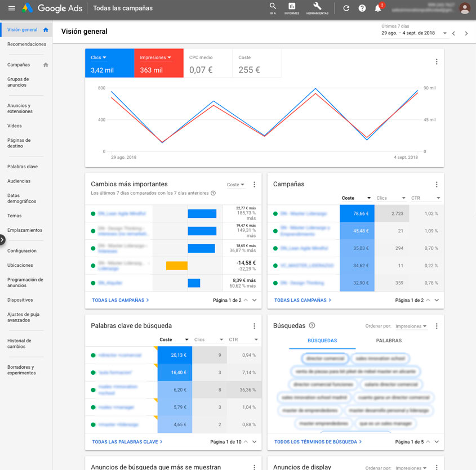
Task: Open the Coste dropdown in Cambios más importantes
Action: click(235, 184)
